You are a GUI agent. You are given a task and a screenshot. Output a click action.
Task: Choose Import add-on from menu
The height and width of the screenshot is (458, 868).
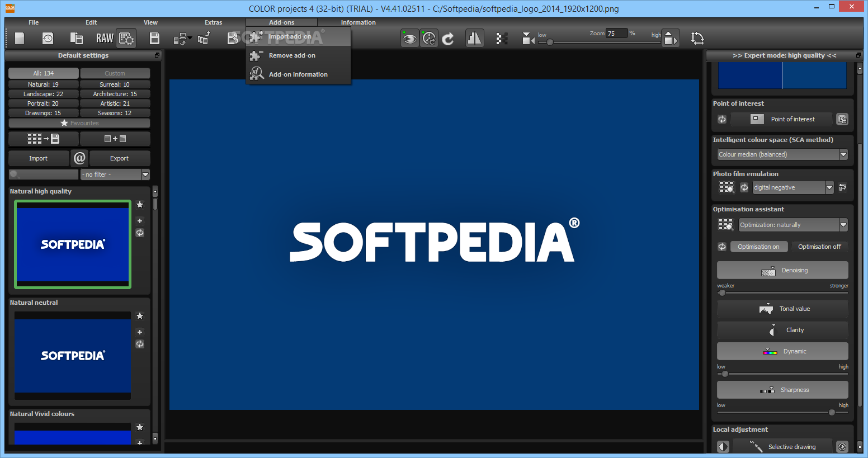click(x=298, y=36)
